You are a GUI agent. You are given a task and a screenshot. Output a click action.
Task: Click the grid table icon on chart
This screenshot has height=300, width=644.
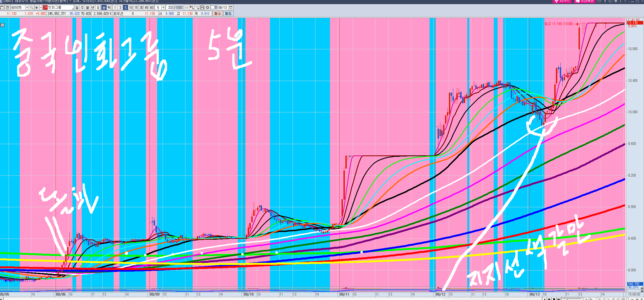coord(2,25)
